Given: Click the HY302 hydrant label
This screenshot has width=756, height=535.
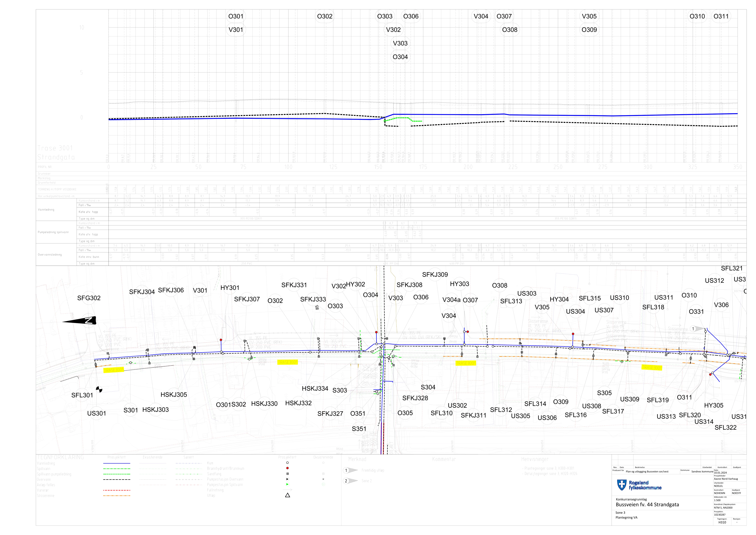Looking at the screenshot, I should [x=356, y=284].
